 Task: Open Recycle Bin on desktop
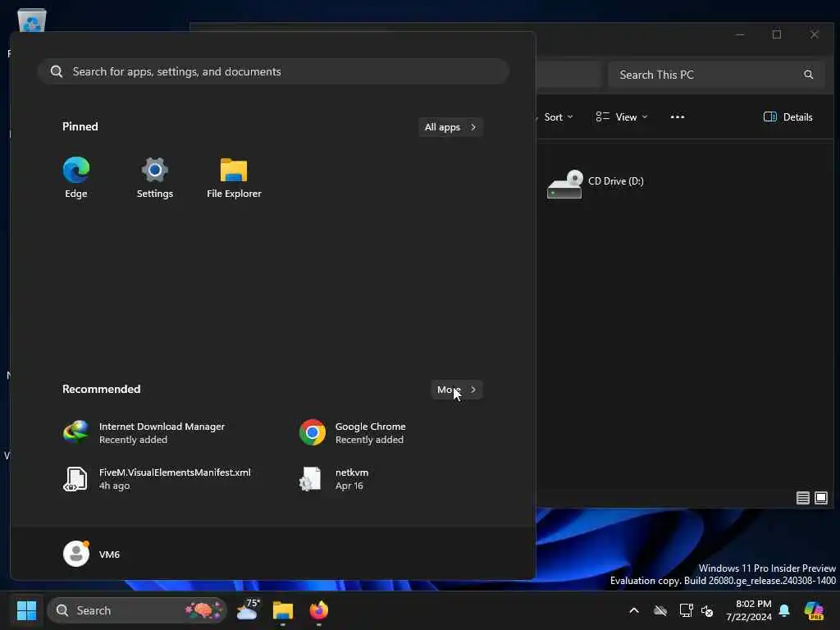pyautogui.click(x=32, y=20)
